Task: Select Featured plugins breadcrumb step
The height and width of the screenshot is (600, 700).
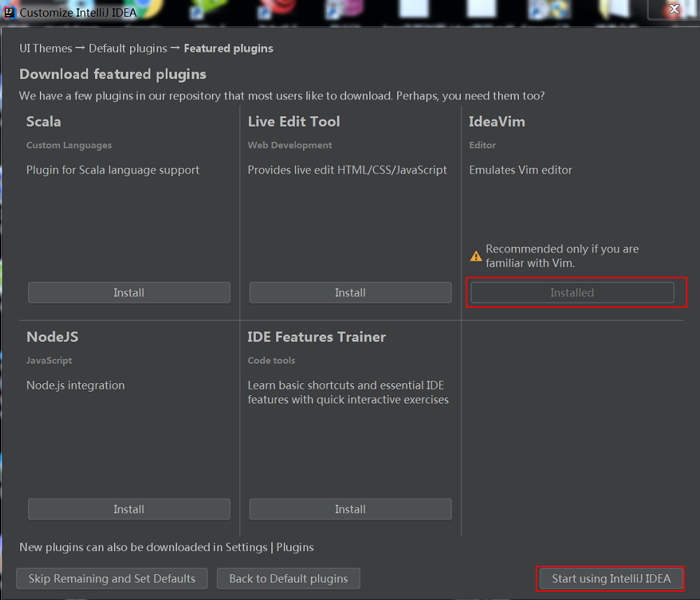Action: (x=229, y=48)
